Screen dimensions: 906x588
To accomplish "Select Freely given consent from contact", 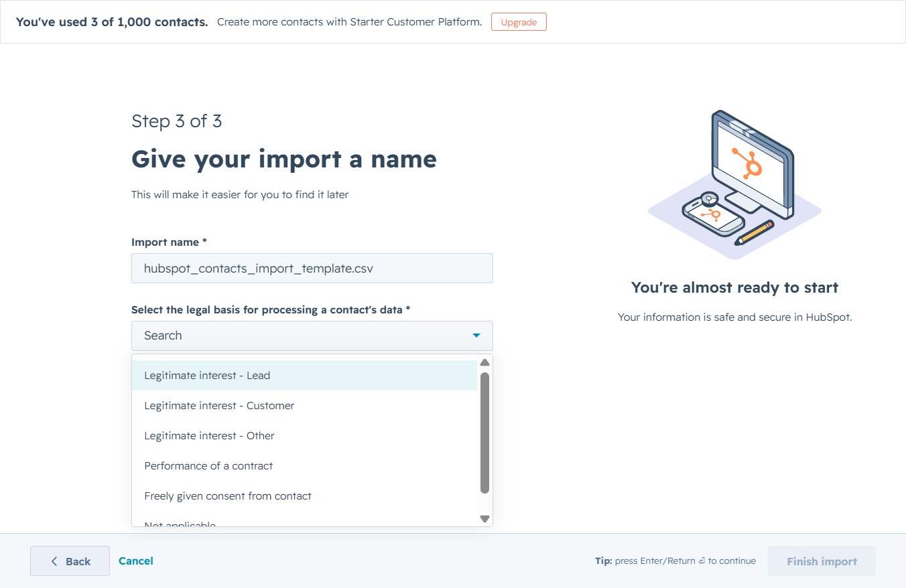I will [304, 496].
